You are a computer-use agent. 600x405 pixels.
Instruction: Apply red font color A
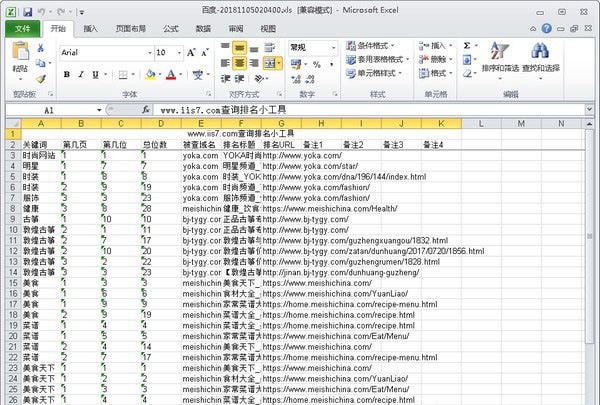(171, 75)
